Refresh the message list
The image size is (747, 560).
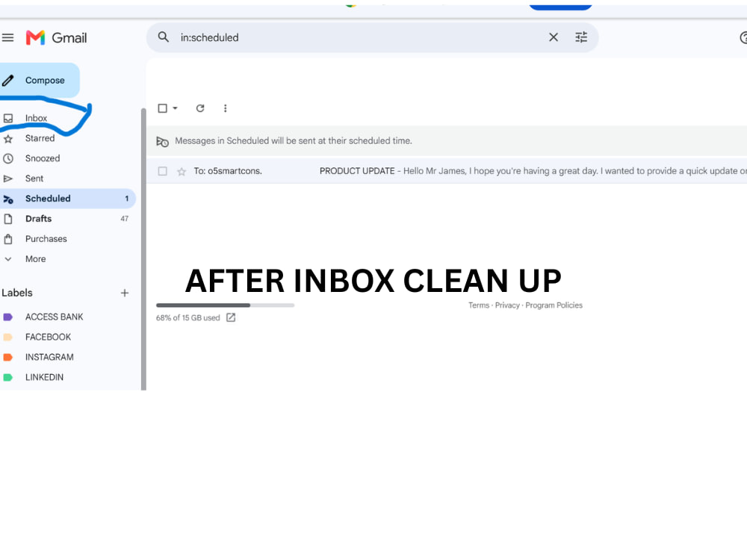[x=200, y=108]
